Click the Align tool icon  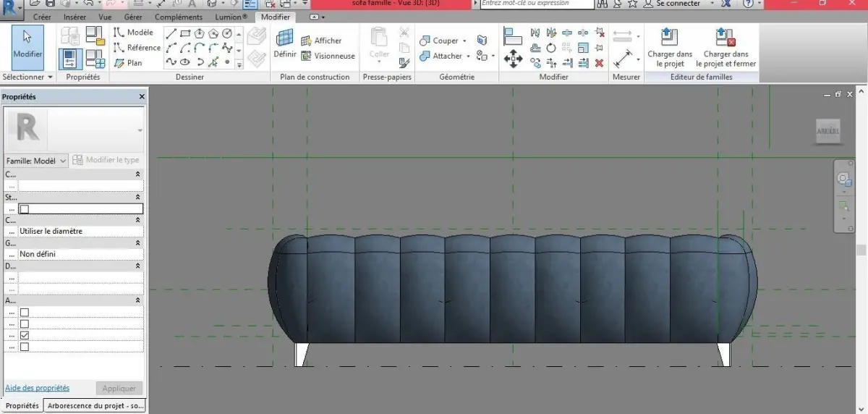pos(513,35)
